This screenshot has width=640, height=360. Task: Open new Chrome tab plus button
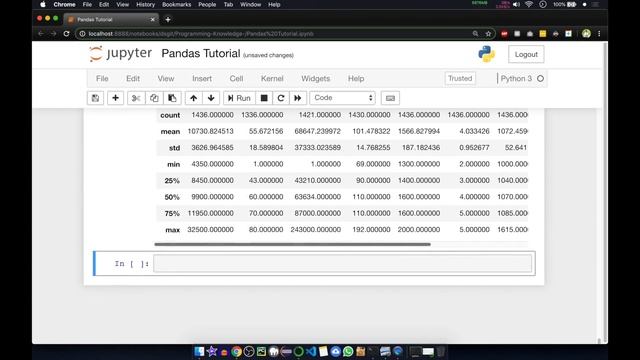168,19
